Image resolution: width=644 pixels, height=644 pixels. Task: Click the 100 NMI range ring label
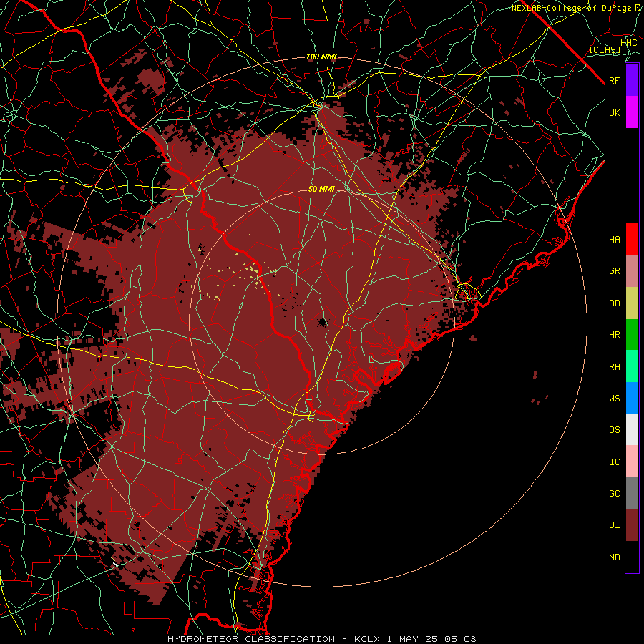[x=321, y=57]
